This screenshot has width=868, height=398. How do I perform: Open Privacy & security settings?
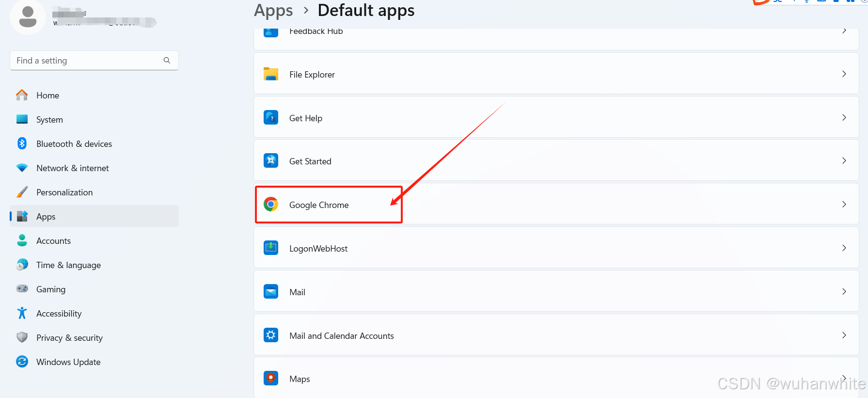point(94,338)
